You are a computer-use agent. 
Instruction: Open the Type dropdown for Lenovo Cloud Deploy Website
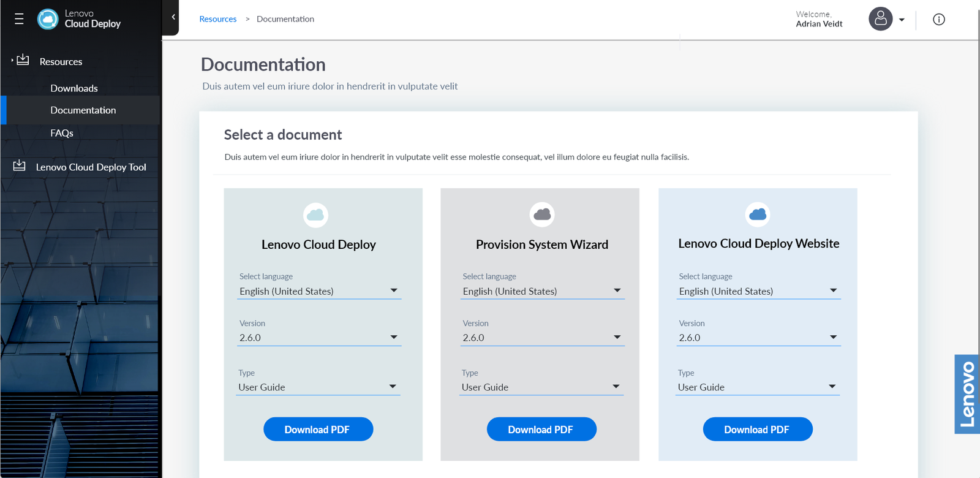(x=757, y=387)
